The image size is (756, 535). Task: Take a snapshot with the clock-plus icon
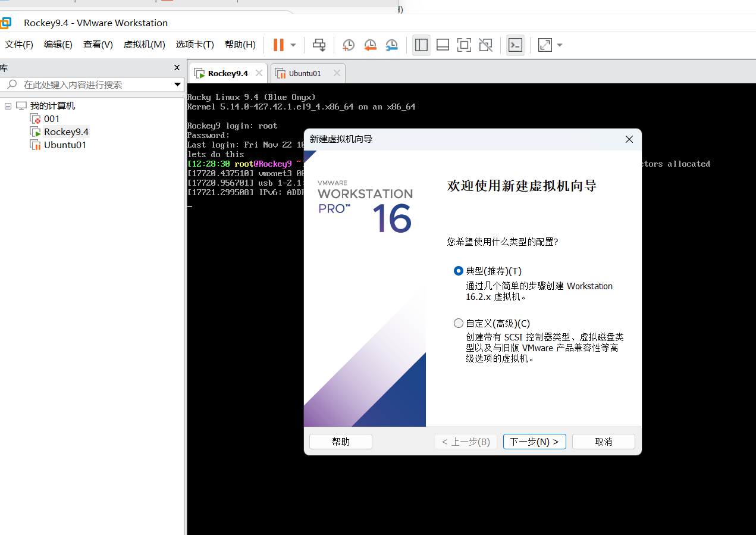coord(349,45)
